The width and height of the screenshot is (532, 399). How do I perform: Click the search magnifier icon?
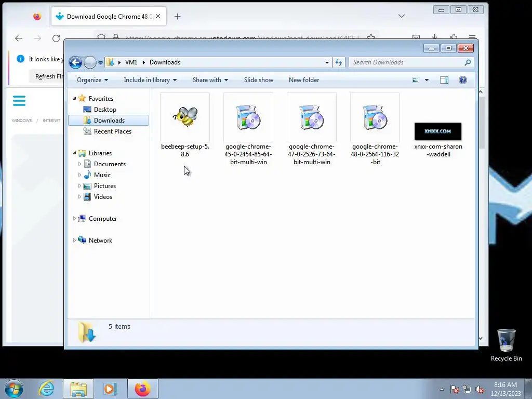pos(468,62)
